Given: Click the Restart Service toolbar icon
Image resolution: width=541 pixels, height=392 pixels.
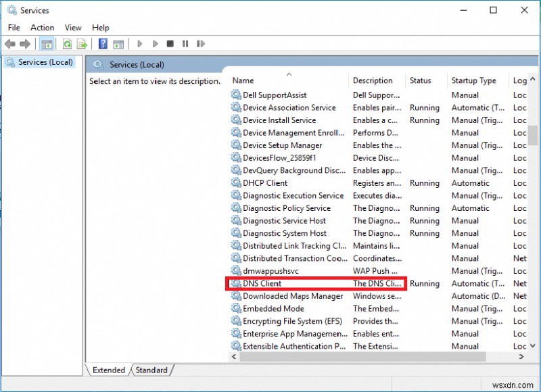Looking at the screenshot, I should coord(201,43).
